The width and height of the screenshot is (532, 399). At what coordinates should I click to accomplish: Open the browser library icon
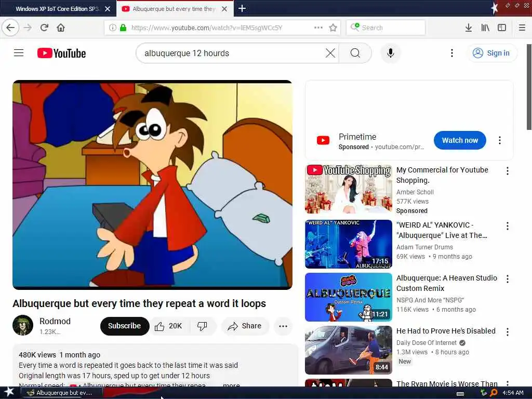(x=485, y=28)
